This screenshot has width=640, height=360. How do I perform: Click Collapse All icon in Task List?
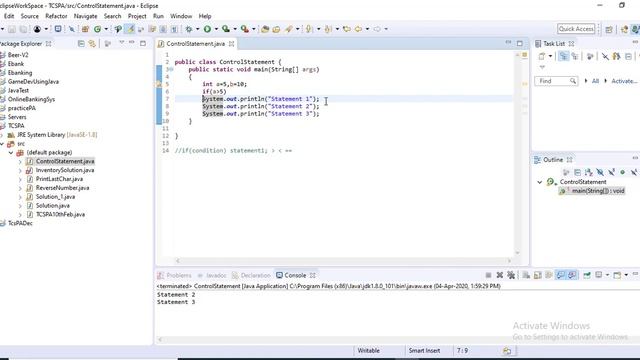(x=629, y=56)
